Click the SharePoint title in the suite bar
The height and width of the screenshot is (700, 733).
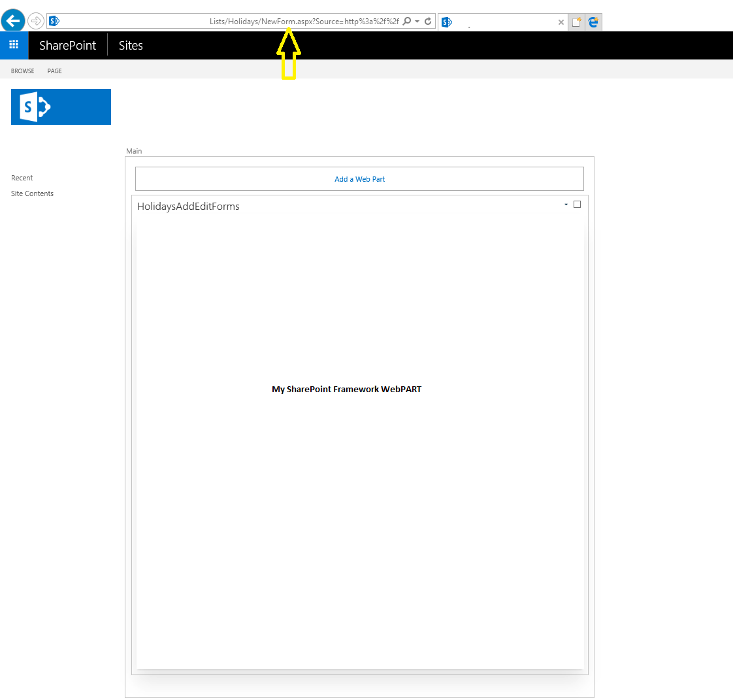point(68,45)
